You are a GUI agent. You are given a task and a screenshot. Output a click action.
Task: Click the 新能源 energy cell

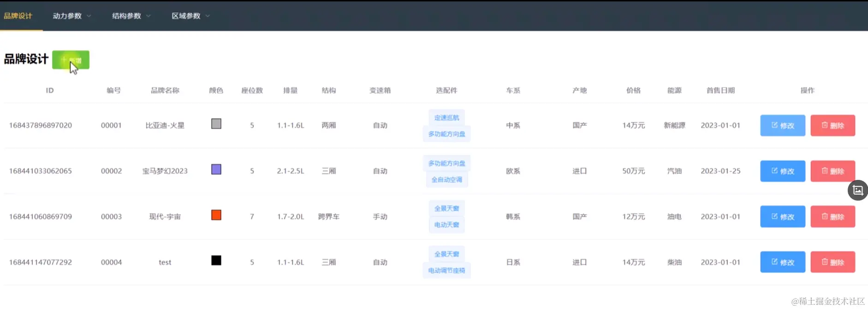[675, 125]
